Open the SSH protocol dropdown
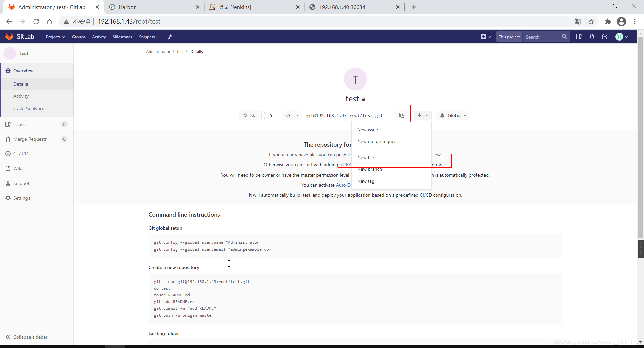 [x=292, y=115]
